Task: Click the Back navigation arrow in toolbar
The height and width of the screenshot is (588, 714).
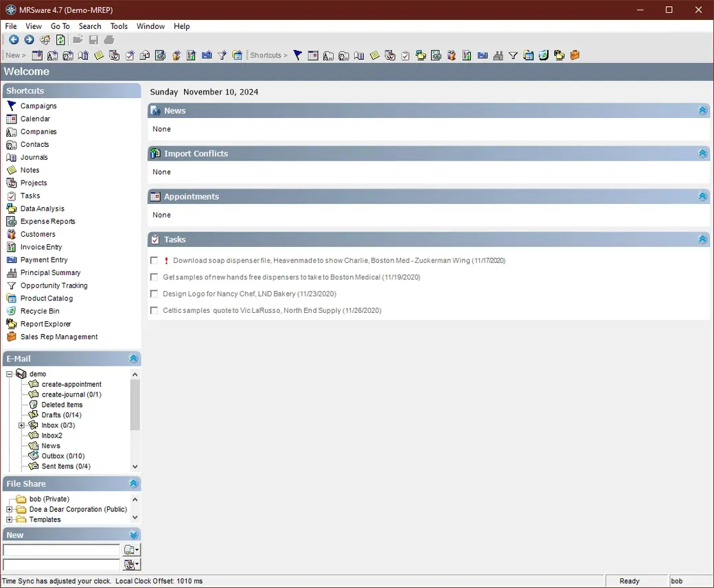Action: point(13,40)
